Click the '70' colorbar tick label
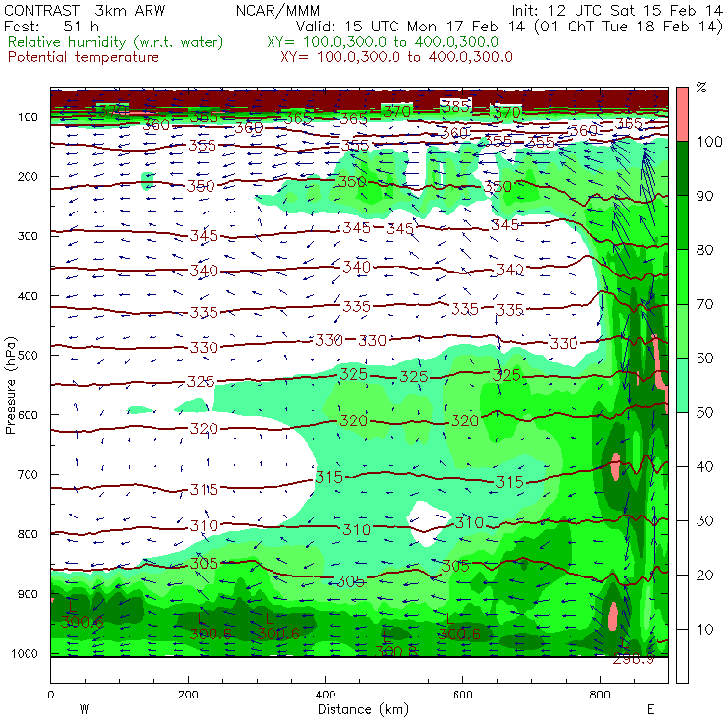Viewport: 728px width, 728px height. (705, 305)
